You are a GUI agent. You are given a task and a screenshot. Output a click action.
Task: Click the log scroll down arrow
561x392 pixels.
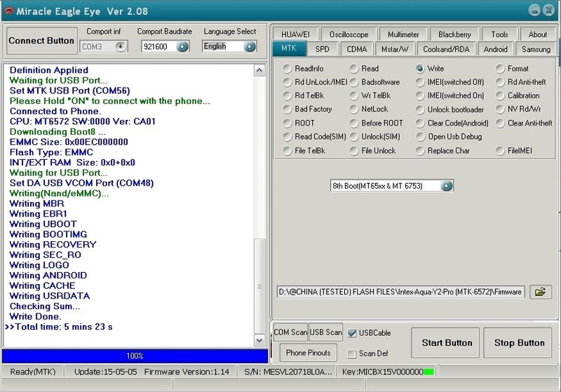259,340
